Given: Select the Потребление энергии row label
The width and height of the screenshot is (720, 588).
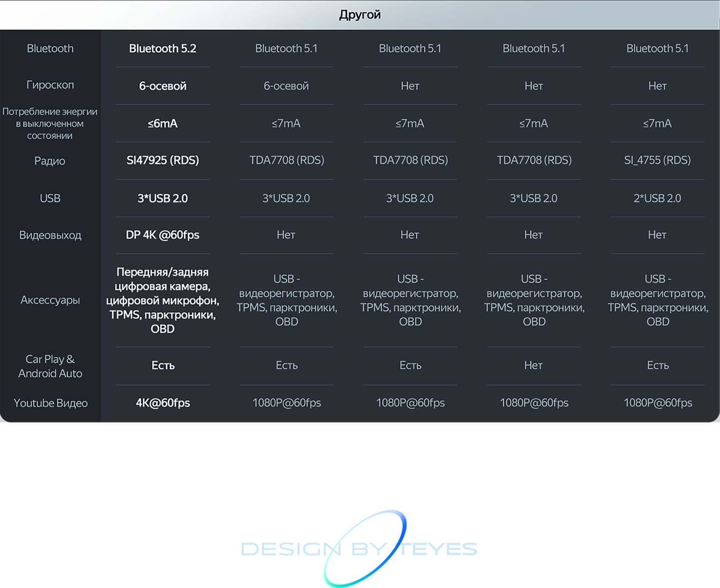Looking at the screenshot, I should click(50, 123).
